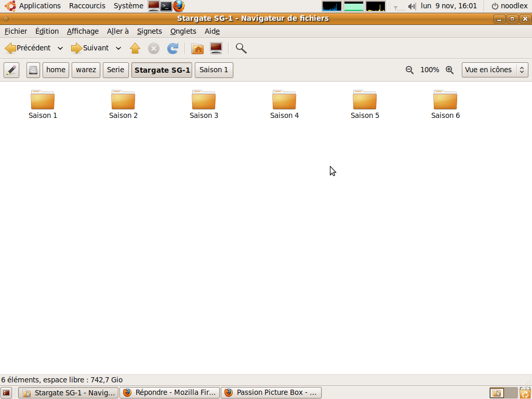The image size is (532, 399).
Task: Select the Saison 2 folder icon
Action: click(x=123, y=100)
